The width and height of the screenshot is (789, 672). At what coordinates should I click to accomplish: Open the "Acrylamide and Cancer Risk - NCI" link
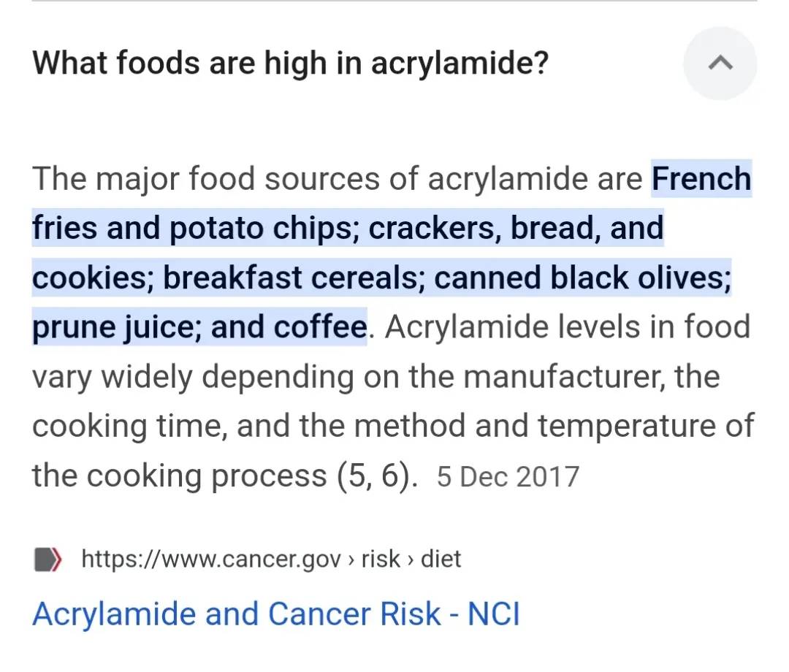tap(275, 614)
